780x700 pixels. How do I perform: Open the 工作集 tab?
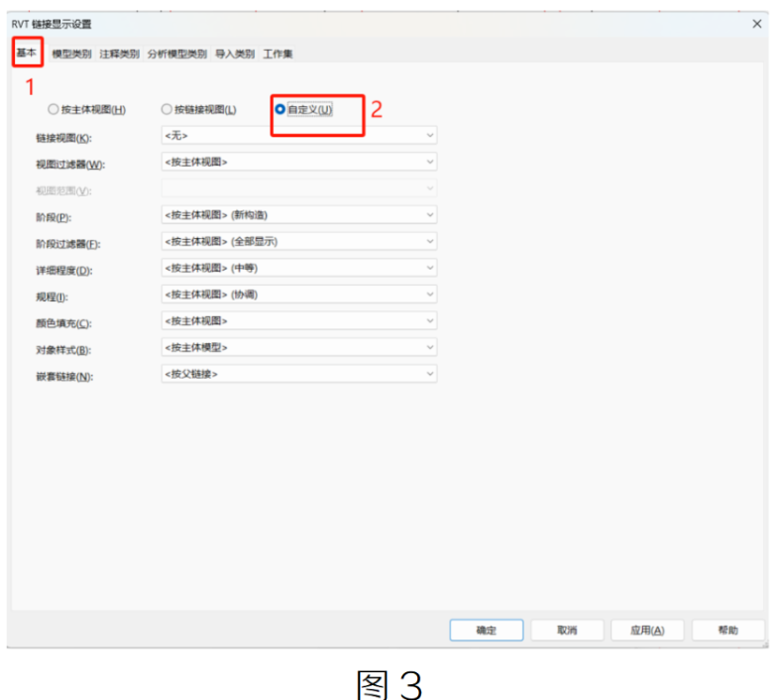(278, 54)
